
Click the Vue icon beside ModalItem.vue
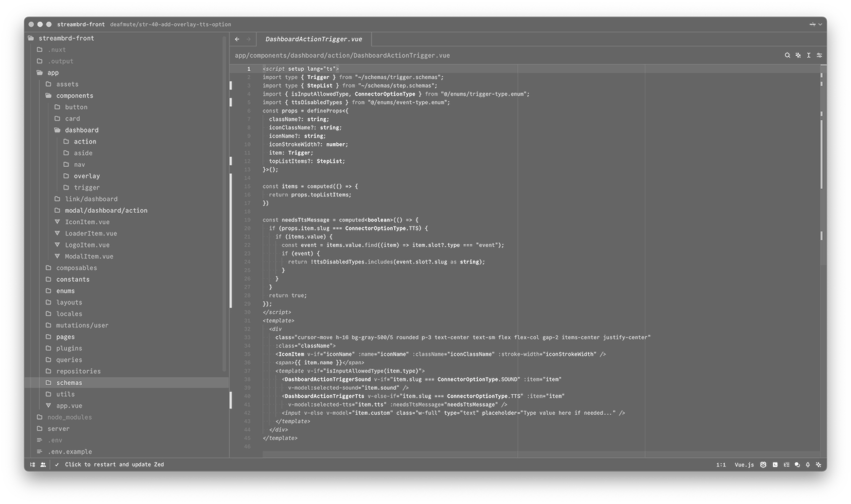click(57, 257)
